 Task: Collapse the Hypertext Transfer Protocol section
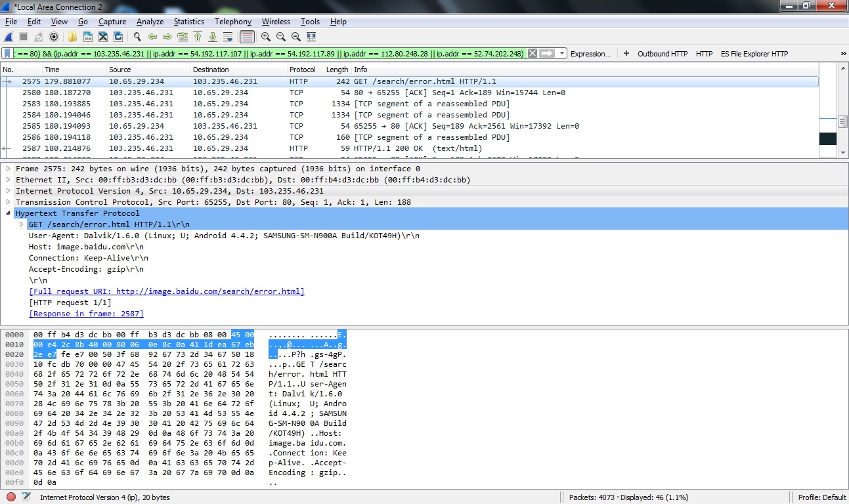pyautogui.click(x=7, y=213)
